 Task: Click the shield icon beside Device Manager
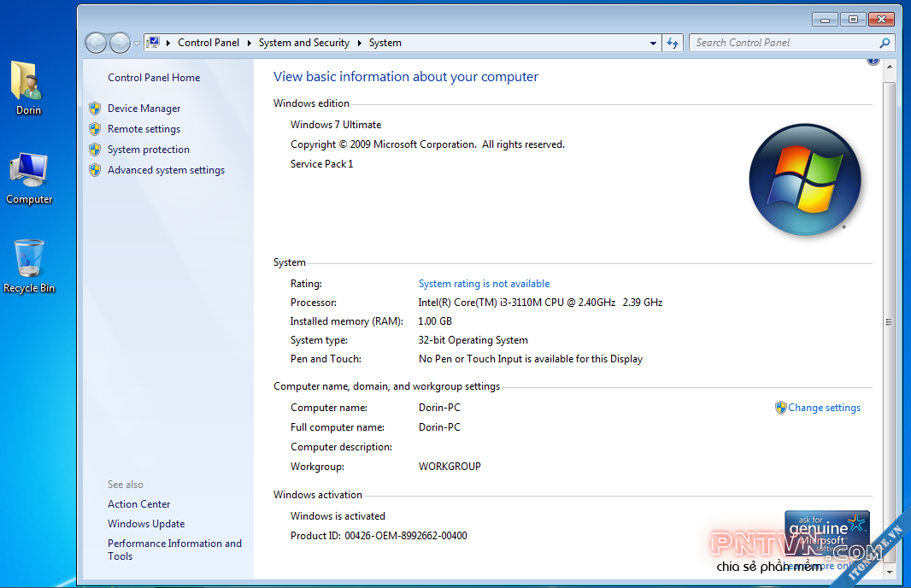coord(95,108)
